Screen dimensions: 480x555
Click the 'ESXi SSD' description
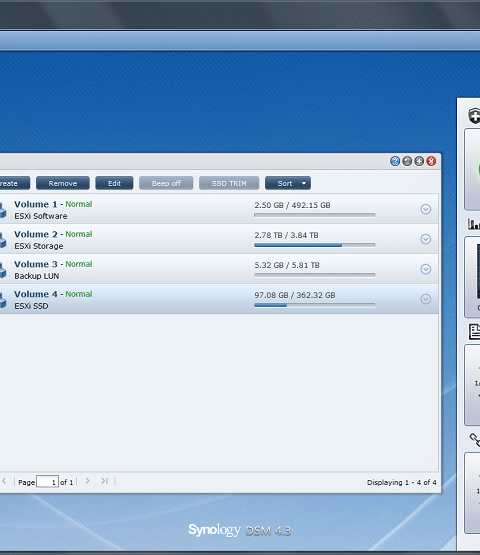[x=31, y=306]
